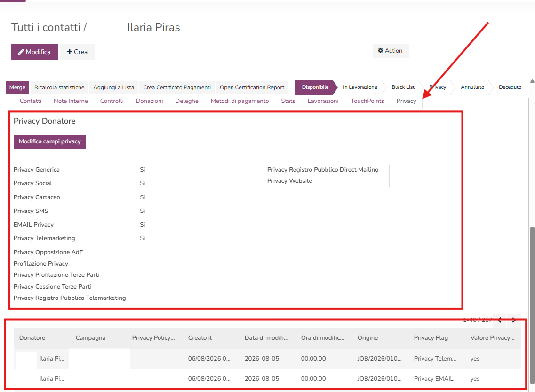Open the Lavorazioni tab
The height and width of the screenshot is (392, 535).
[323, 101]
